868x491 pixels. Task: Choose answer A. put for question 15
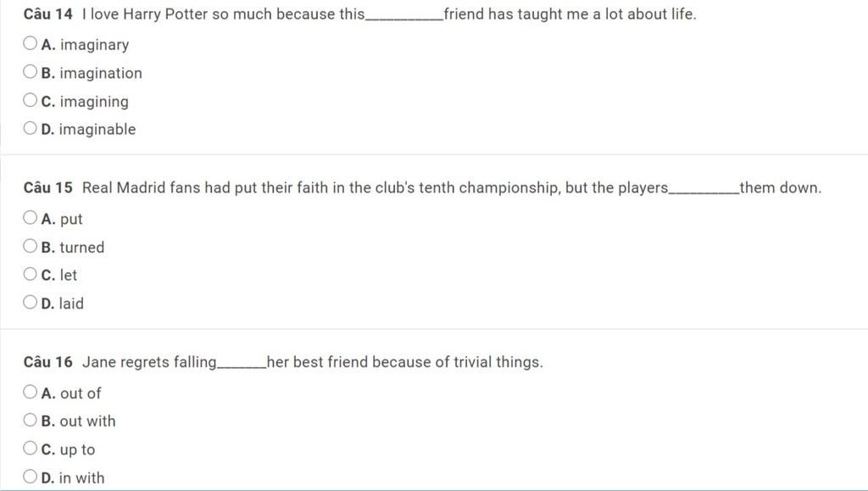31,219
